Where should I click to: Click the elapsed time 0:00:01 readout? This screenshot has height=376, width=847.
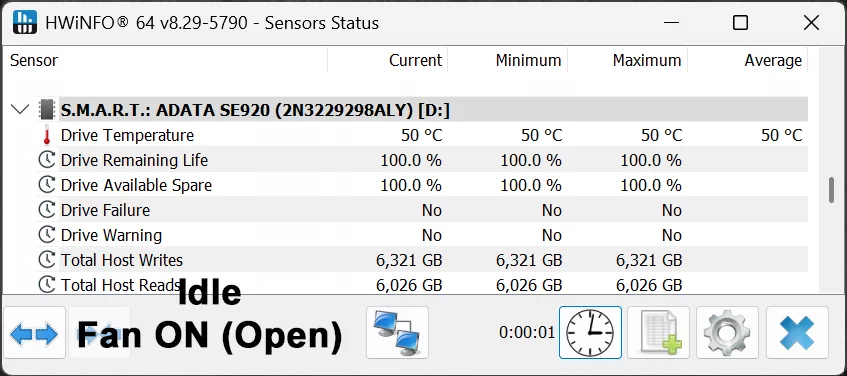pos(527,332)
